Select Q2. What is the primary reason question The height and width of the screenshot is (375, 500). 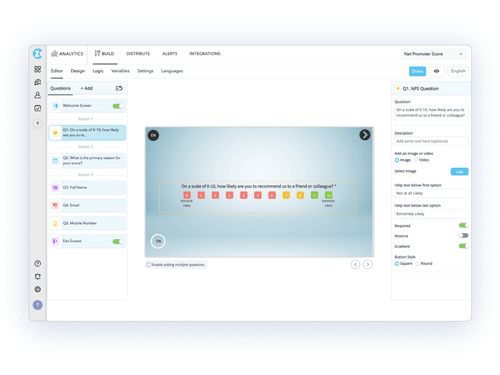[x=87, y=161]
